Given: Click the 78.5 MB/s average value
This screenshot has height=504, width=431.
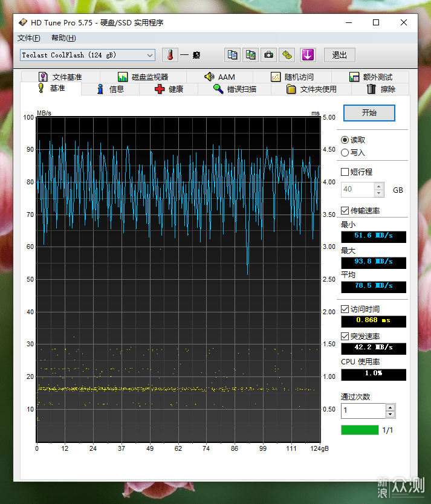Looking at the screenshot, I should [x=374, y=287].
